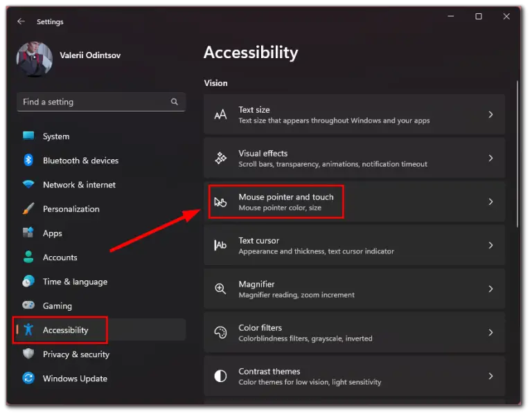532x416 pixels.
Task: Click the Gaming controller icon
Action: [28, 305]
